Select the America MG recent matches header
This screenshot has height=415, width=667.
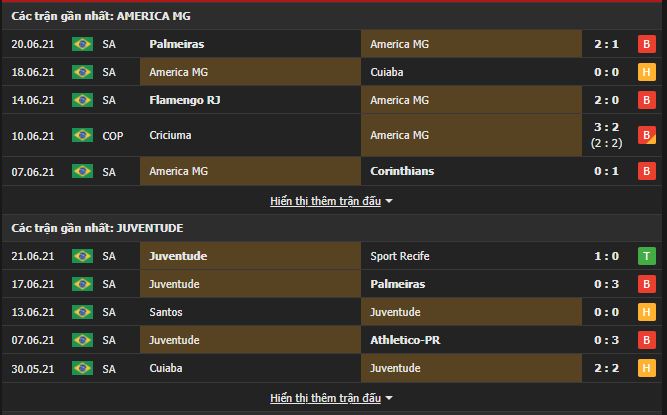101,16
